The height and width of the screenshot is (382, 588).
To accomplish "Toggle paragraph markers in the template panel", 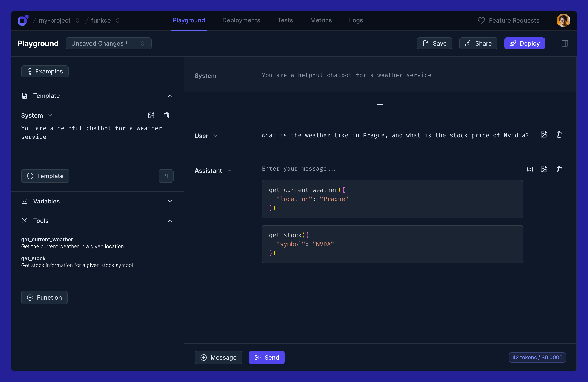I will (x=166, y=176).
